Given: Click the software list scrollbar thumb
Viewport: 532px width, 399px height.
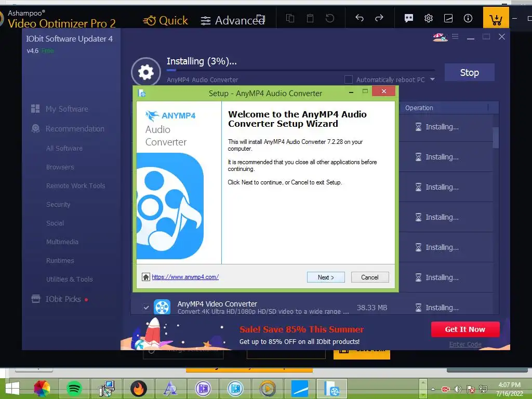Looking at the screenshot, I should [x=496, y=137].
